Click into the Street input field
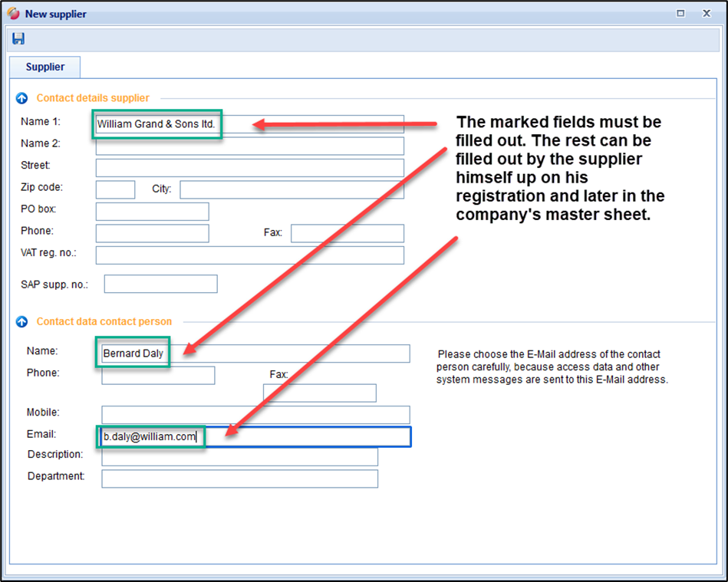Image resolution: width=728 pixels, height=582 pixels. (x=249, y=168)
